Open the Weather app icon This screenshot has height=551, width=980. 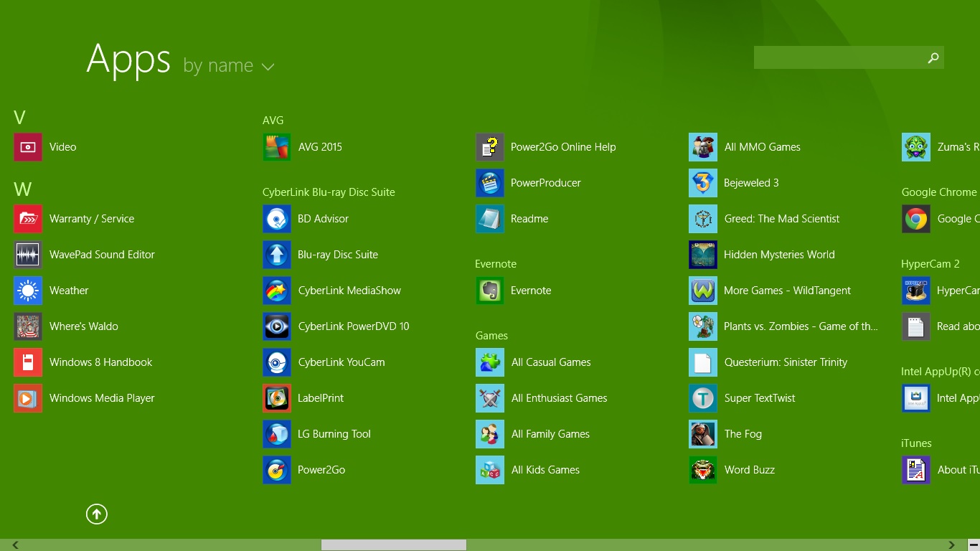(x=28, y=291)
